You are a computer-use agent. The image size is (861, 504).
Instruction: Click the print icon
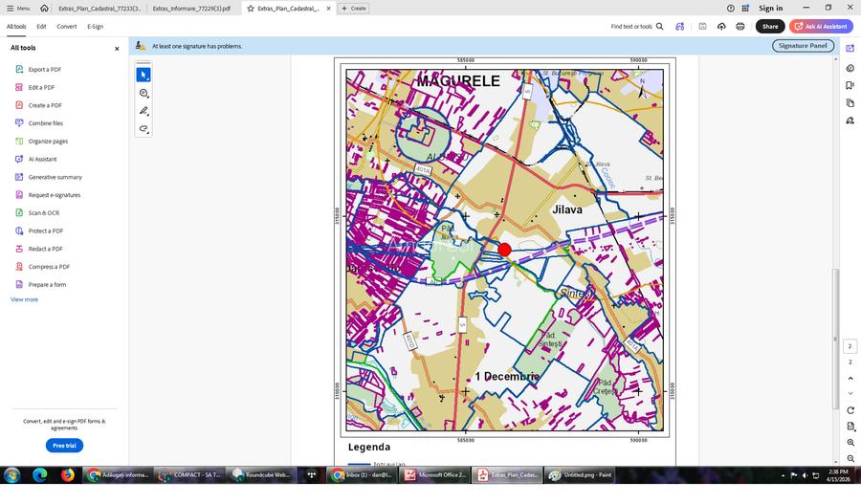pos(740,27)
